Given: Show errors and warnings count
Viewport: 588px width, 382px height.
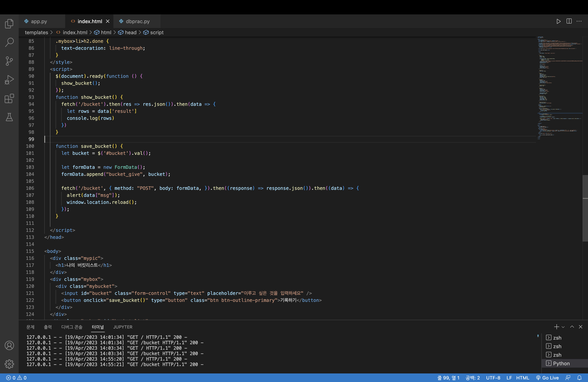Looking at the screenshot, I should [x=16, y=378].
